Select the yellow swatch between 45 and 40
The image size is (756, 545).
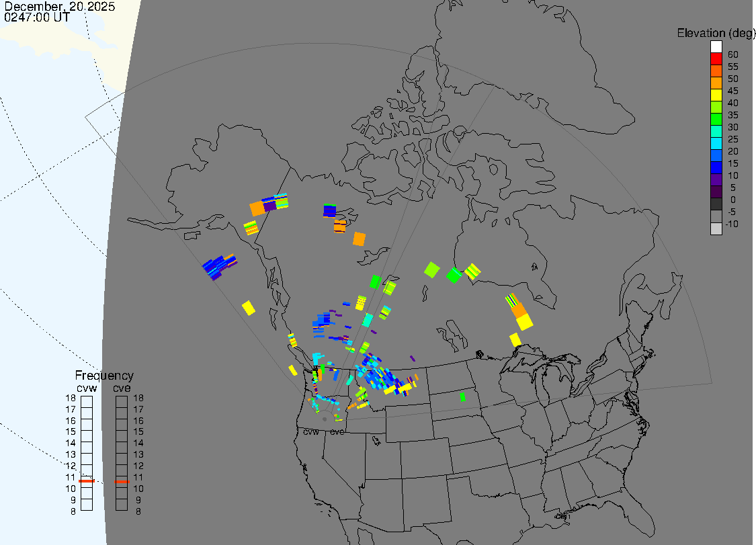coord(716,95)
